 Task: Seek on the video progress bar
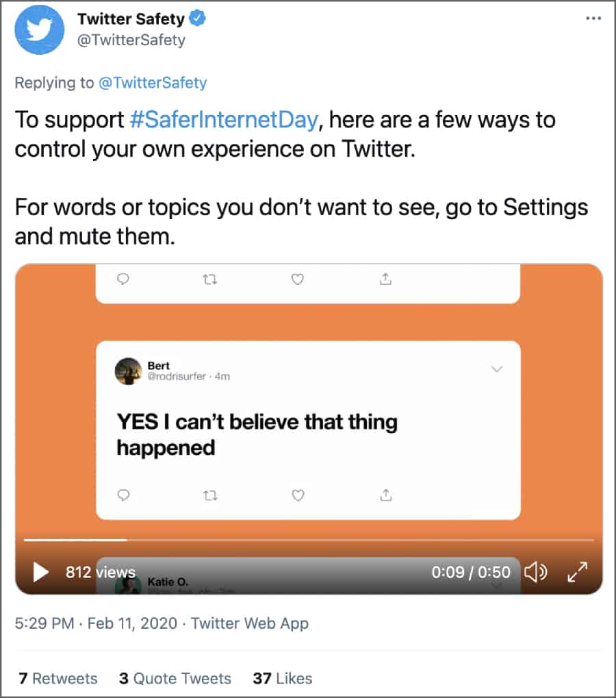pyautogui.click(x=308, y=540)
